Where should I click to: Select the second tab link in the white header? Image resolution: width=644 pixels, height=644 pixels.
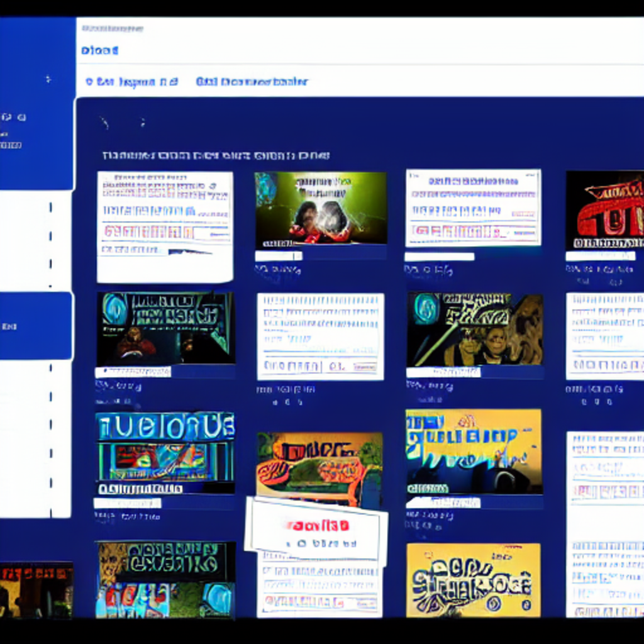(252, 82)
